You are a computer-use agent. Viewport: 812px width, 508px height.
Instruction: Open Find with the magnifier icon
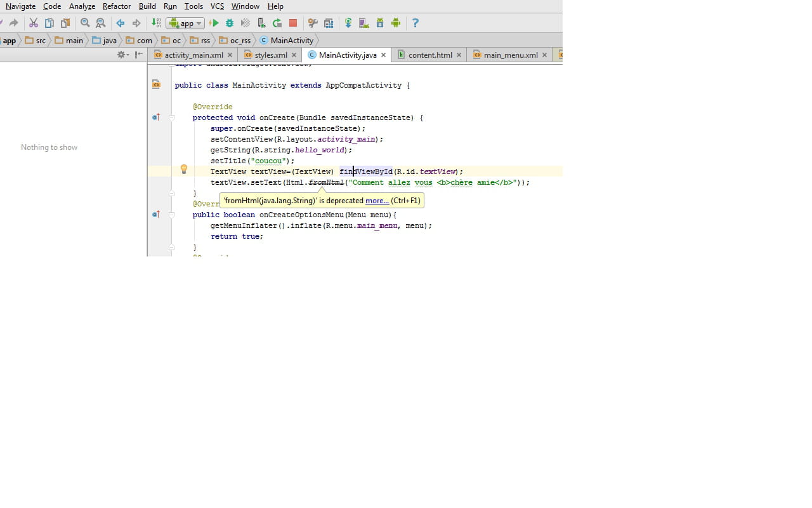coord(85,23)
